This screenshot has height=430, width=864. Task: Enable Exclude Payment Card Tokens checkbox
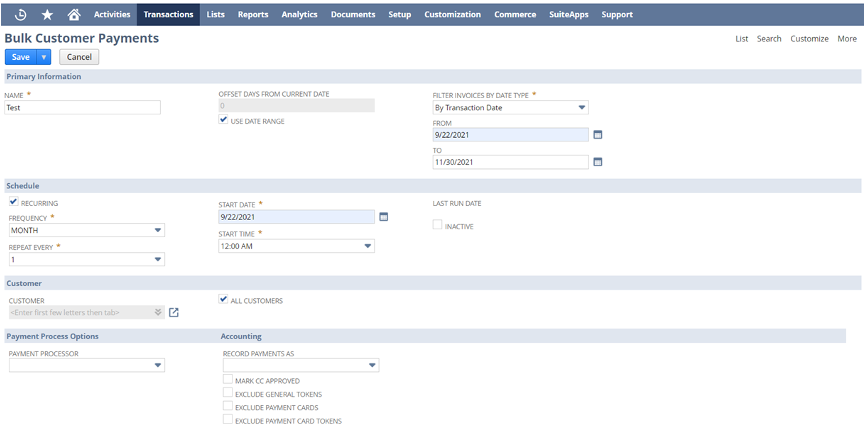point(228,420)
